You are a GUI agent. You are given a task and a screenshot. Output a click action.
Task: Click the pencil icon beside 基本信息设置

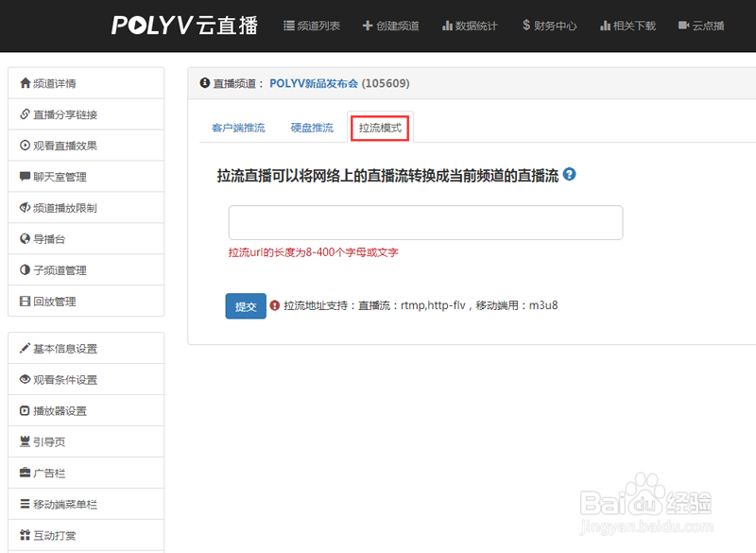(26, 348)
